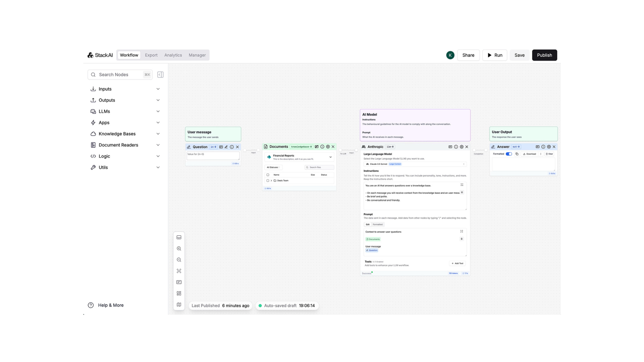
Task: Switch to the Export tab
Action: tap(151, 55)
